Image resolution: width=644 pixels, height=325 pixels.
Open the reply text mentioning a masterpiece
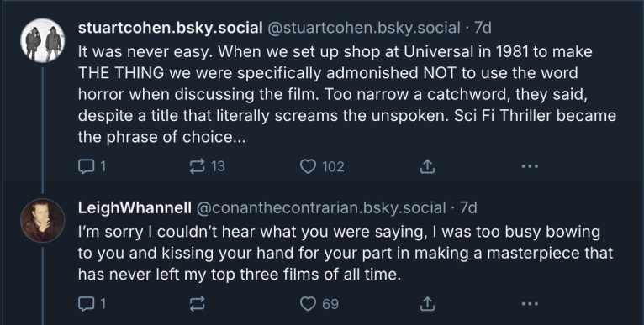click(x=346, y=253)
